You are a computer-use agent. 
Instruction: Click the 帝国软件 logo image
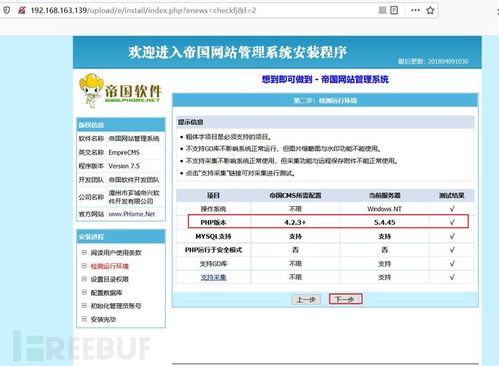120,91
